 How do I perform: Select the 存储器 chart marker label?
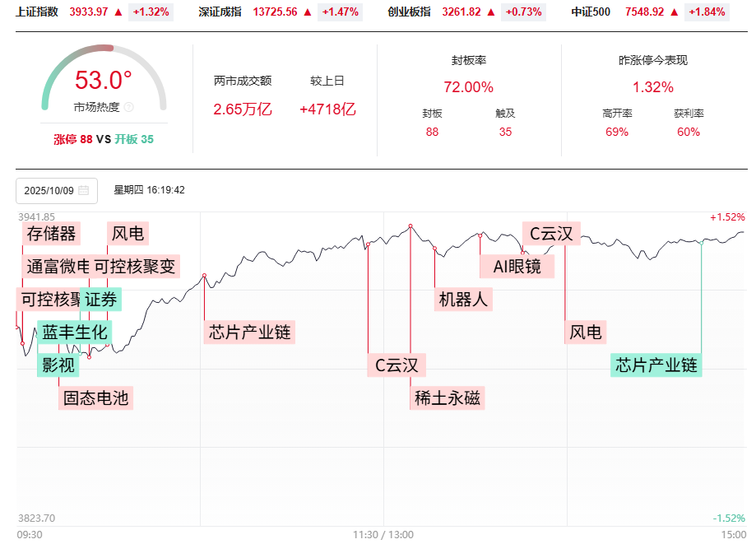(51, 234)
